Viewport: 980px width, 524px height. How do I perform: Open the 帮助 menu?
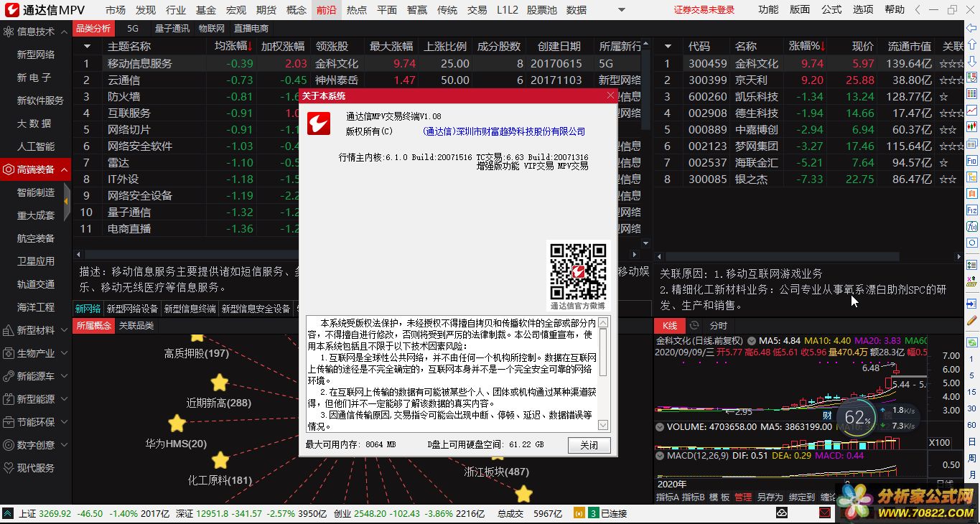[895, 10]
